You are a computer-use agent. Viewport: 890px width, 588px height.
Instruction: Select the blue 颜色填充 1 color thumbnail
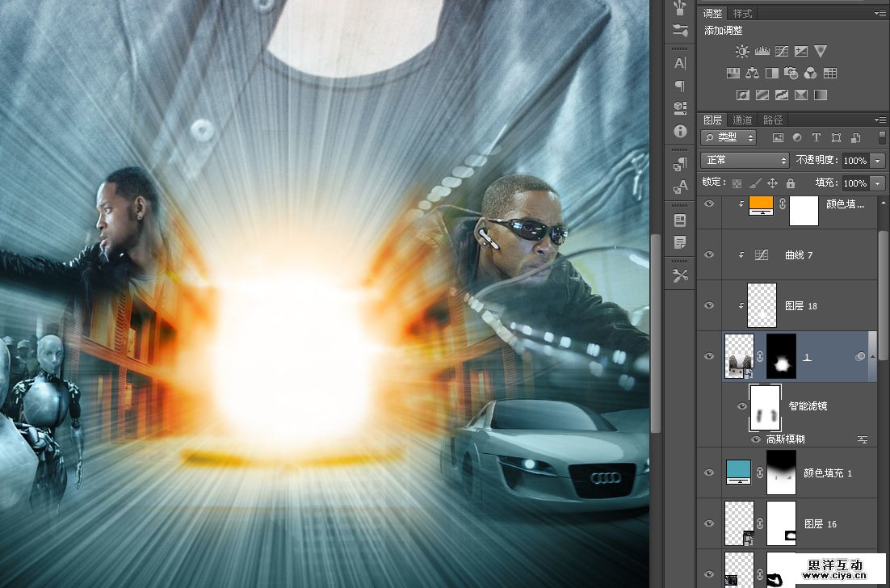click(739, 470)
